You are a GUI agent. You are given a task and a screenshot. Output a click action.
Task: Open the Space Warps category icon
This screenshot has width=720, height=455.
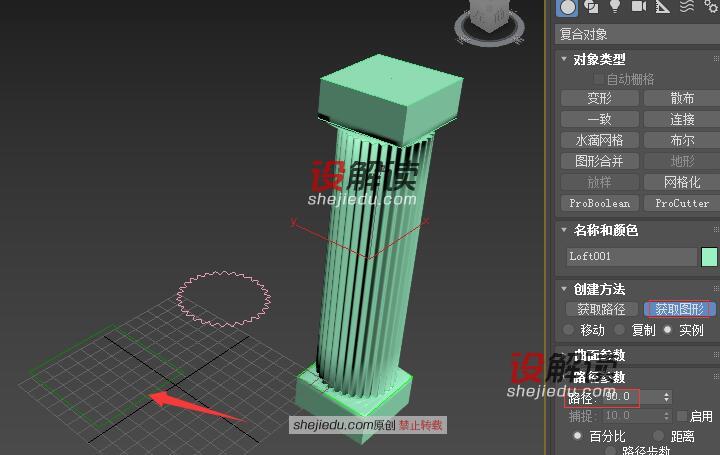point(687,7)
